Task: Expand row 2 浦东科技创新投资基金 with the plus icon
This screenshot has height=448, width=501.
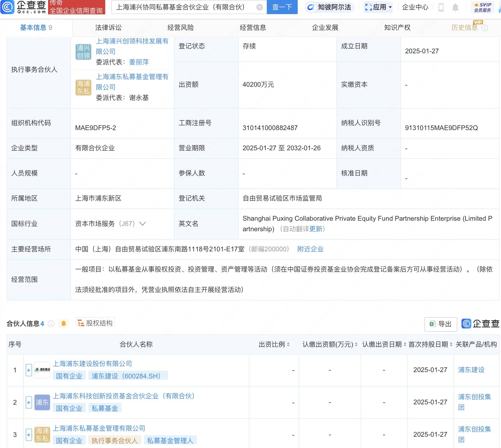Action: 29,402
